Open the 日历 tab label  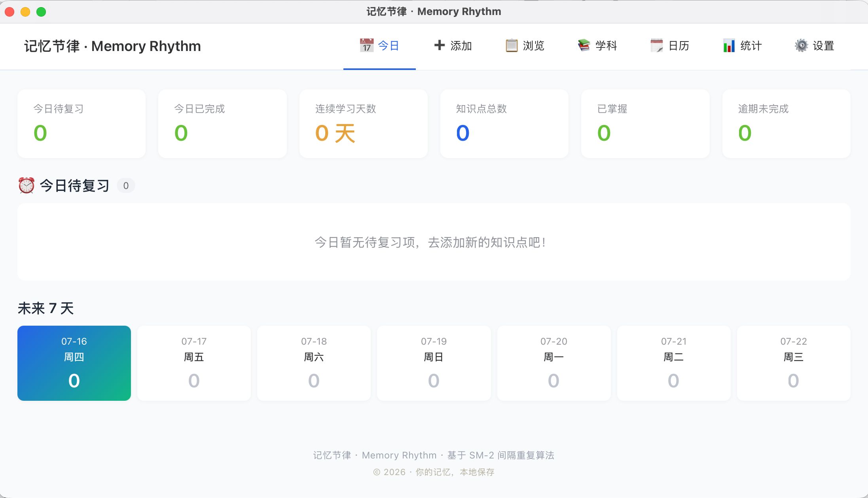pos(679,46)
